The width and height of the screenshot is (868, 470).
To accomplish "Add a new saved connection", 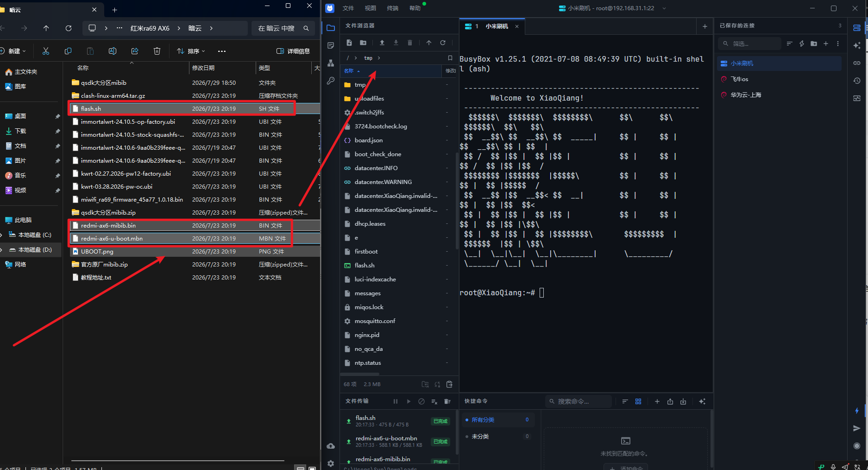I will tap(826, 44).
